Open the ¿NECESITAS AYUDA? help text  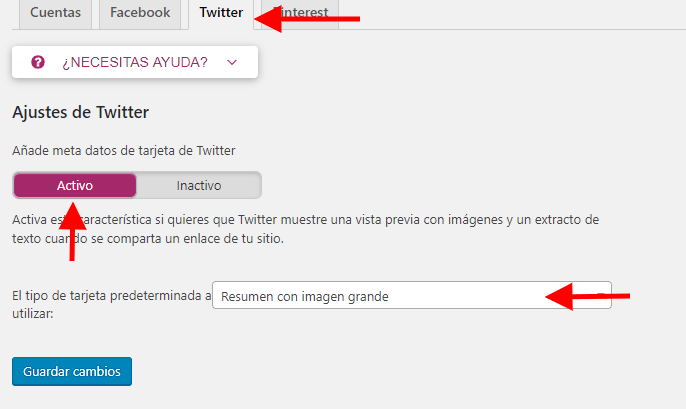click(x=135, y=62)
